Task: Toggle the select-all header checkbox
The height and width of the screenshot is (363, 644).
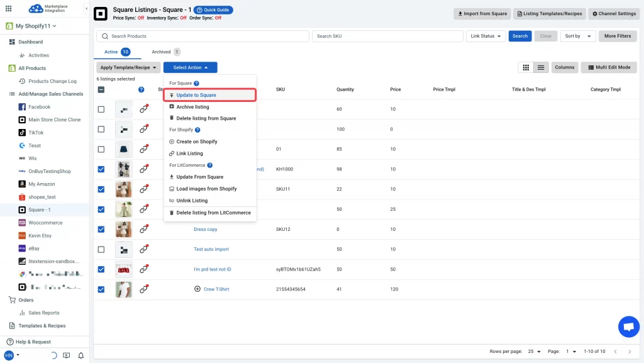Action: (101, 89)
